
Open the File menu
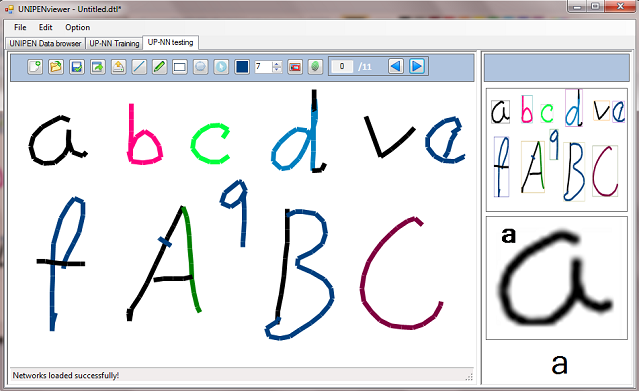tap(20, 27)
